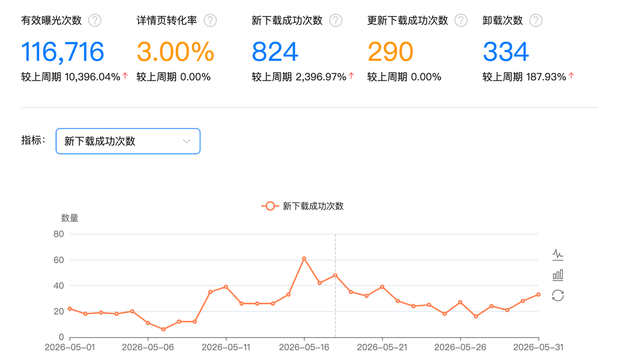Image resolution: width=618 pixels, height=364 pixels.
Task: Click help icon next to 有效曝光次数
Action: tap(95, 21)
